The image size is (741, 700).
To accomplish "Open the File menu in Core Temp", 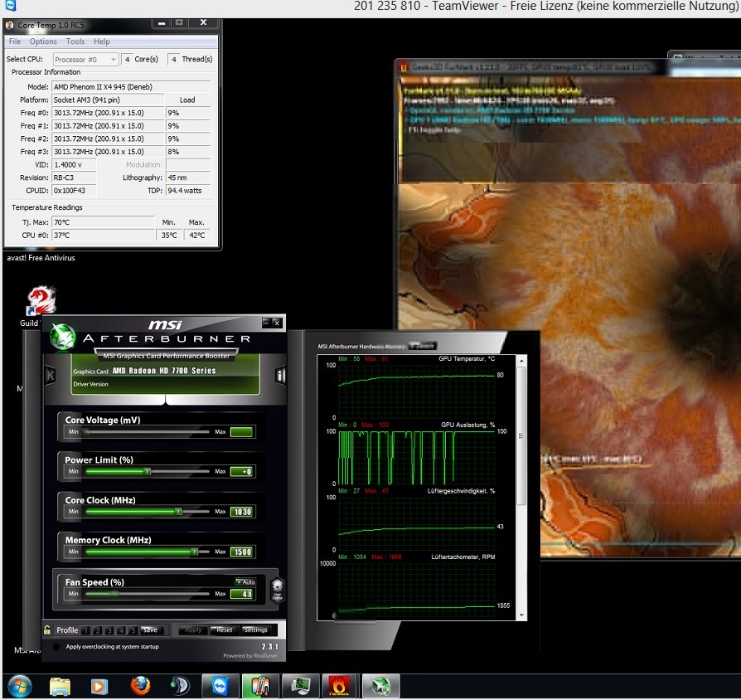I will 15,41.
